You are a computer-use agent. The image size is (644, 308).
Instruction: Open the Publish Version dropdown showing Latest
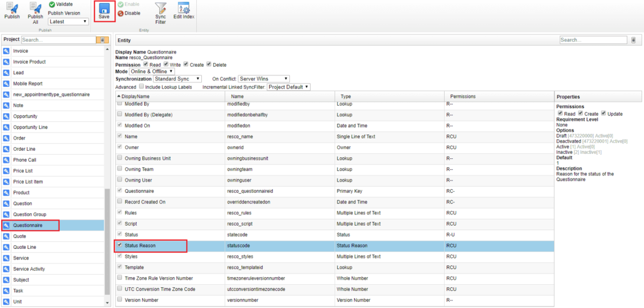(x=68, y=21)
